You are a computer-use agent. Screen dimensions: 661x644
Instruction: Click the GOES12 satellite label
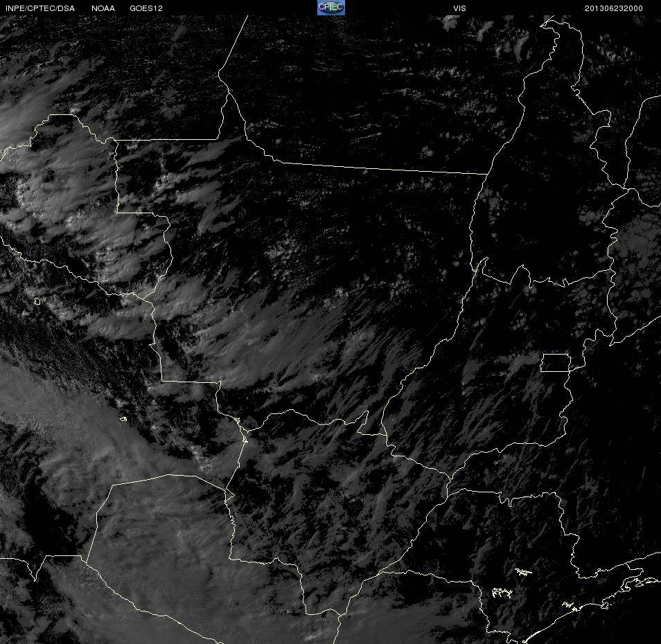(146, 8)
